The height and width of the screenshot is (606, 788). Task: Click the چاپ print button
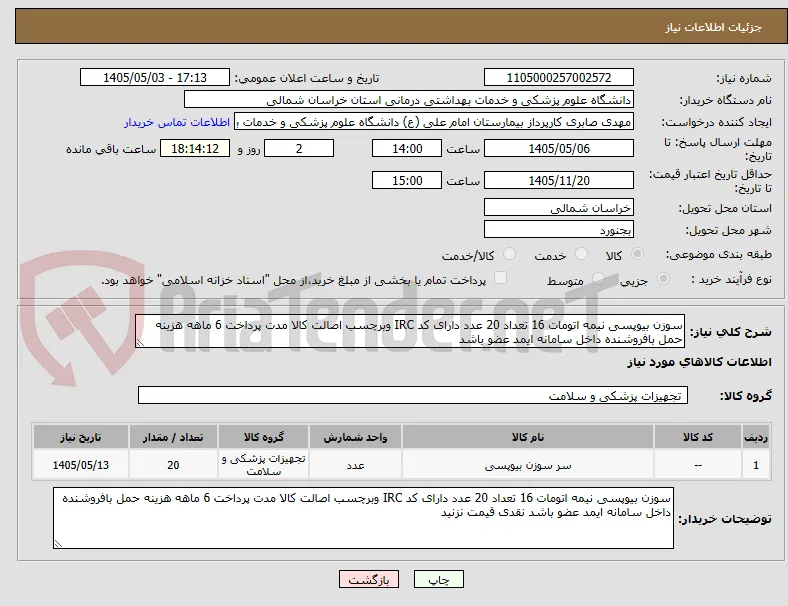pyautogui.click(x=438, y=579)
